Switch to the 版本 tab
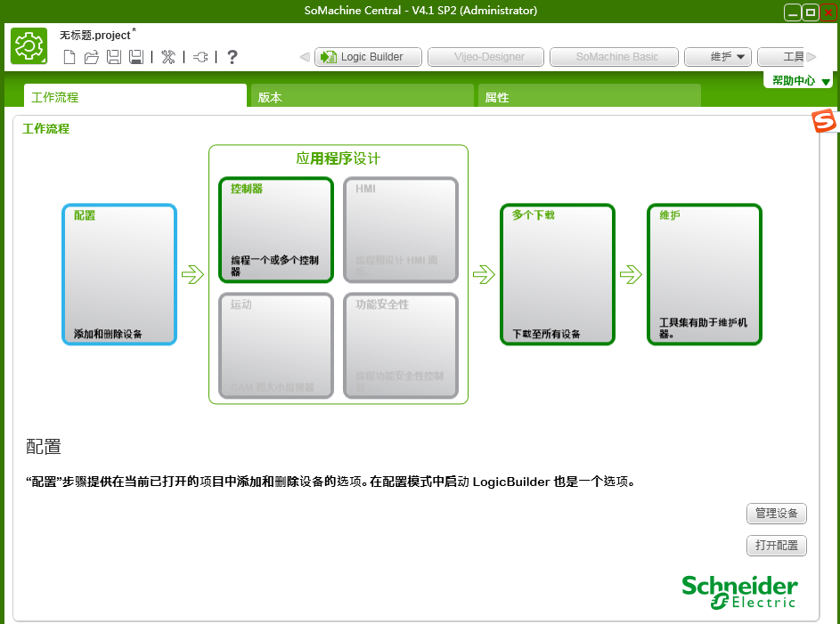Screen dimensions: 840x624 [x=363, y=96]
